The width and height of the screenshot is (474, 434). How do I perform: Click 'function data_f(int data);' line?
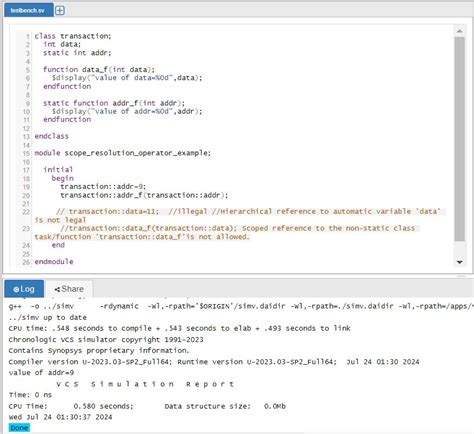(x=99, y=69)
